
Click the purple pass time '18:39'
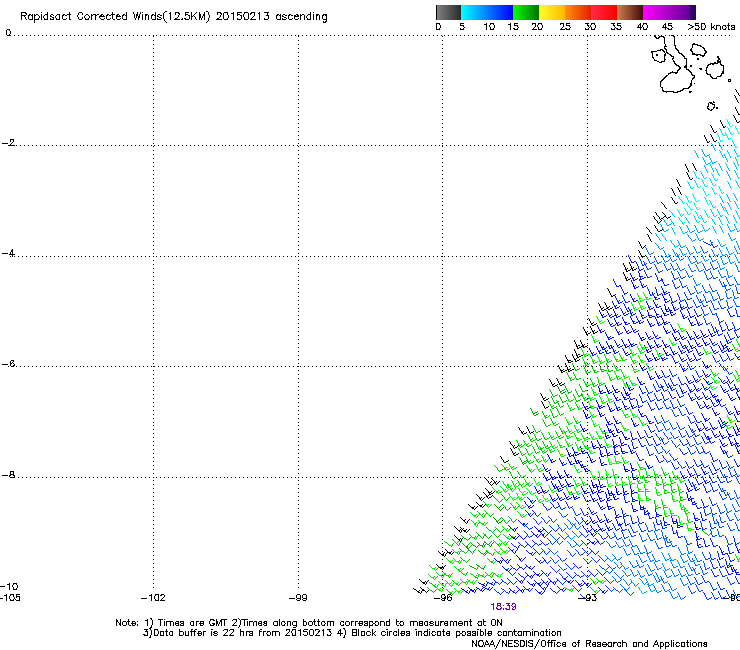point(503,607)
